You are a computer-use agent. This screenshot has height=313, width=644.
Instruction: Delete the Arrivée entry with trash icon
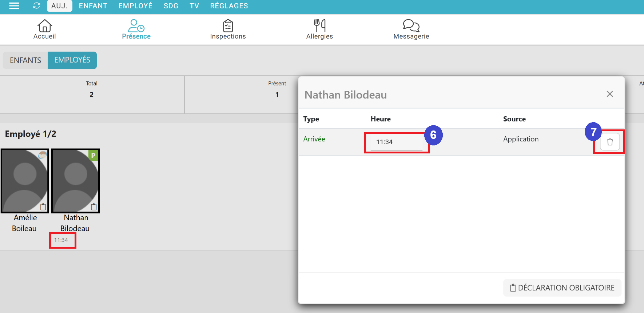[x=610, y=142]
